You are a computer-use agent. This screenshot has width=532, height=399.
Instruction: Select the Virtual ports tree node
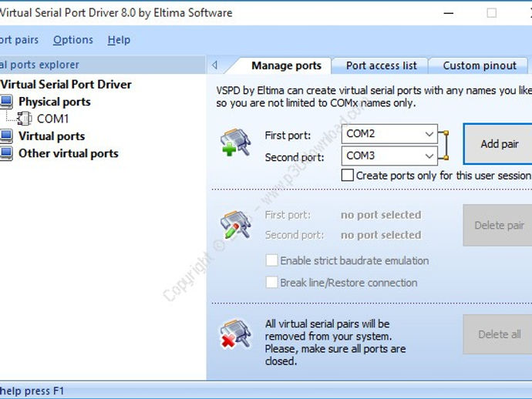pyautogui.click(x=52, y=136)
